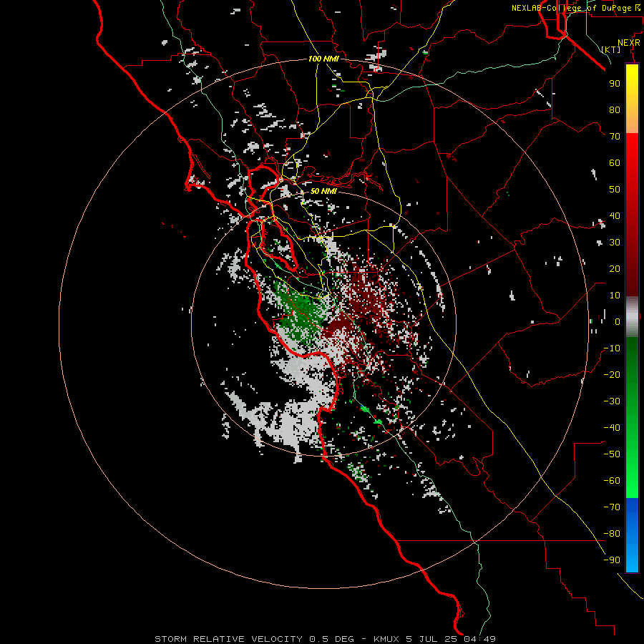Click the "50 NMI" range ring label
The image size is (644, 644).
[323, 191]
